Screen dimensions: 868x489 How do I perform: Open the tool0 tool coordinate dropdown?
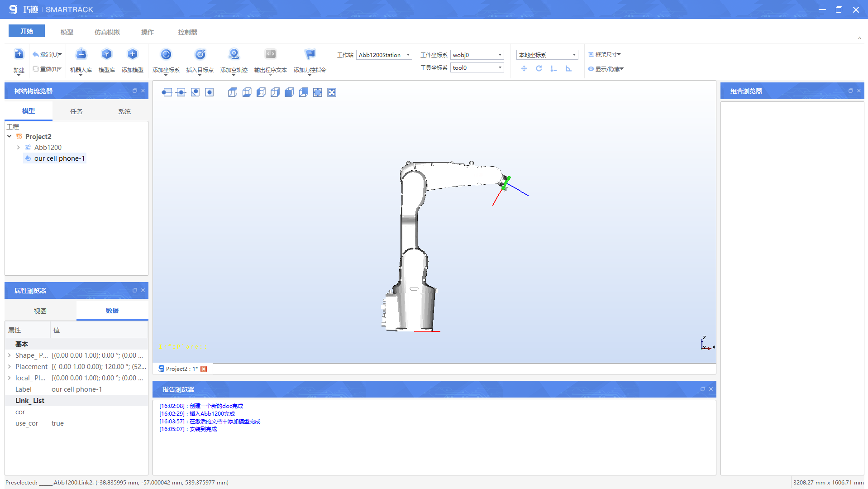[477, 67]
